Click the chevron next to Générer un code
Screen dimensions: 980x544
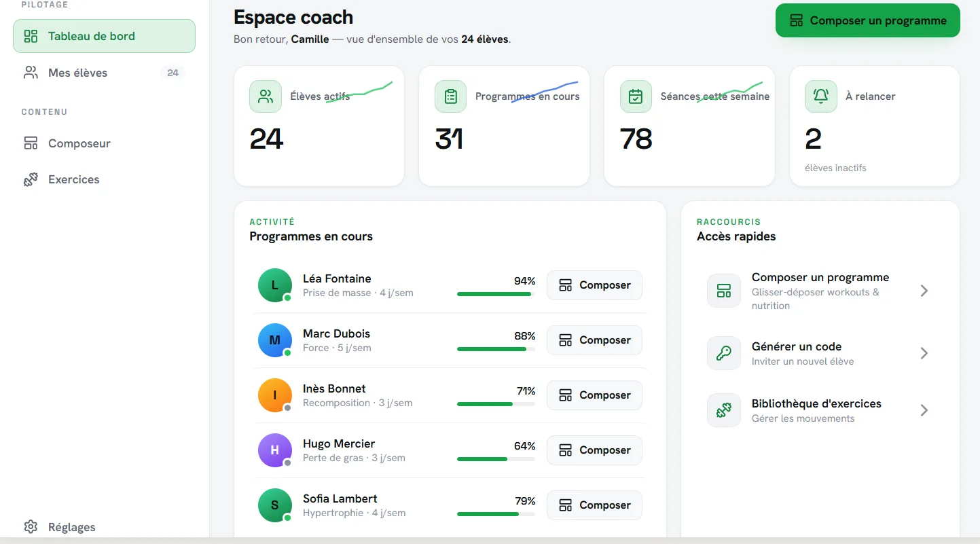click(924, 353)
